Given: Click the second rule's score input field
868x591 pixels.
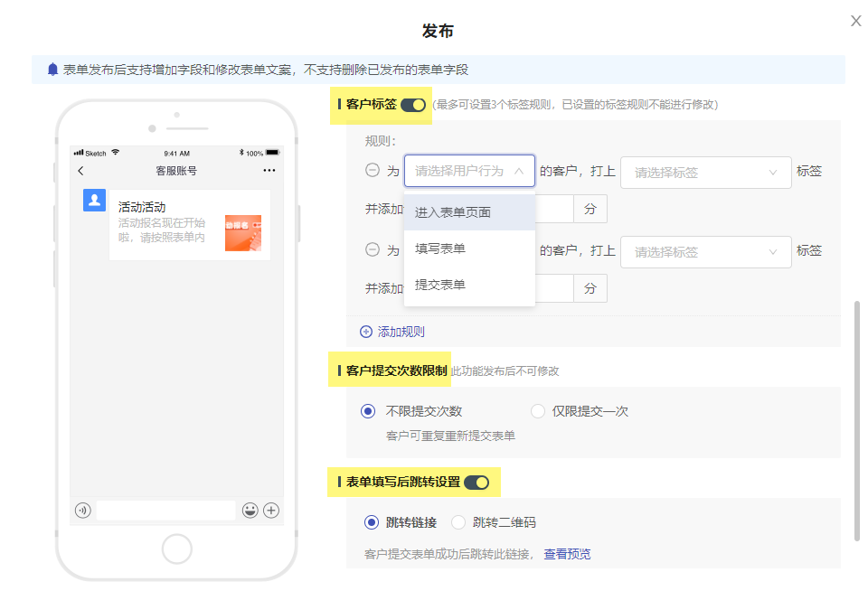Looking at the screenshot, I should tap(554, 288).
